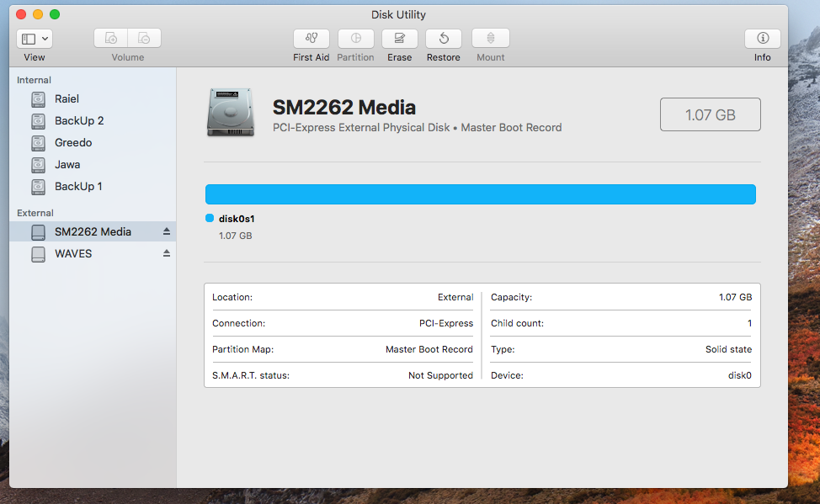Select the BackUp 1 disk icon
The width and height of the screenshot is (820, 504).
point(38,187)
